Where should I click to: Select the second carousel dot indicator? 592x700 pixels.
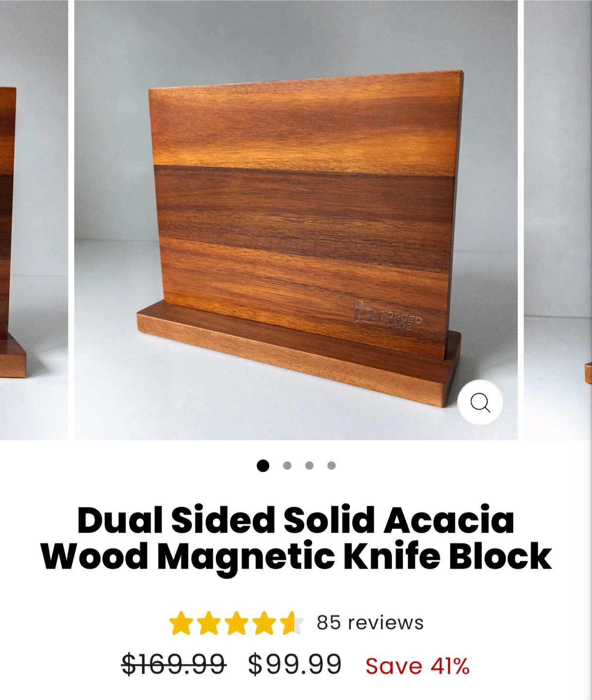tap(287, 466)
